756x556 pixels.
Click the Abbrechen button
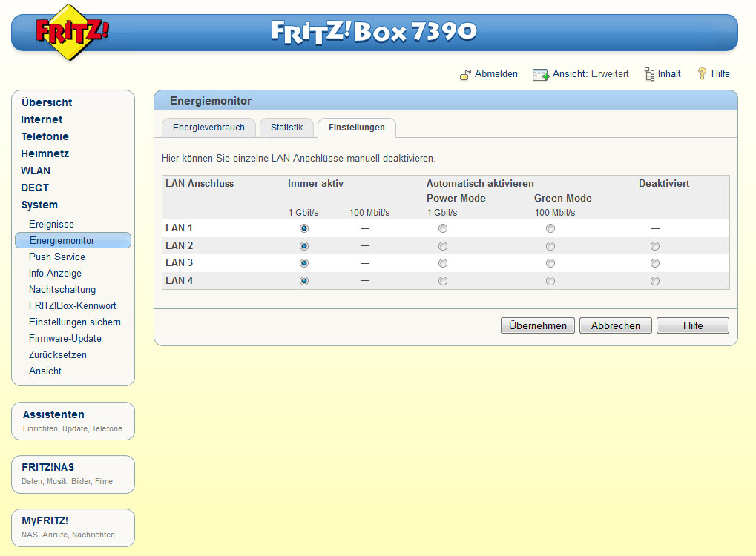615,325
